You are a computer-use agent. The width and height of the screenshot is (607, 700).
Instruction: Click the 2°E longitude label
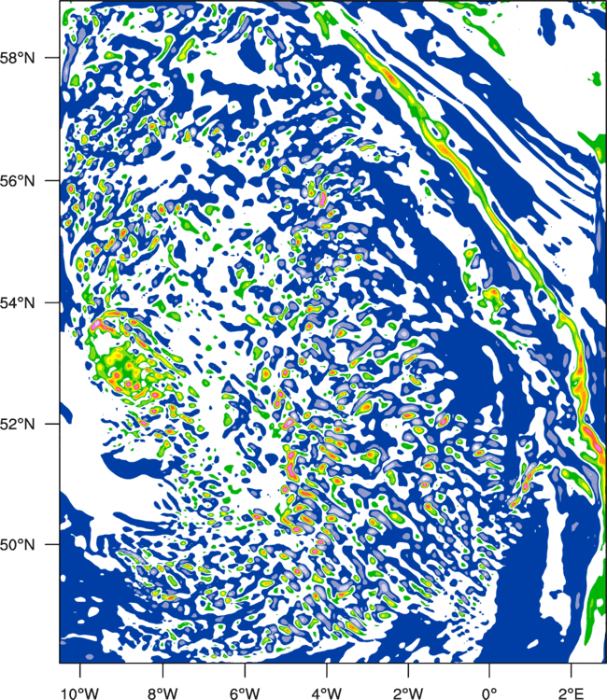coord(572,693)
